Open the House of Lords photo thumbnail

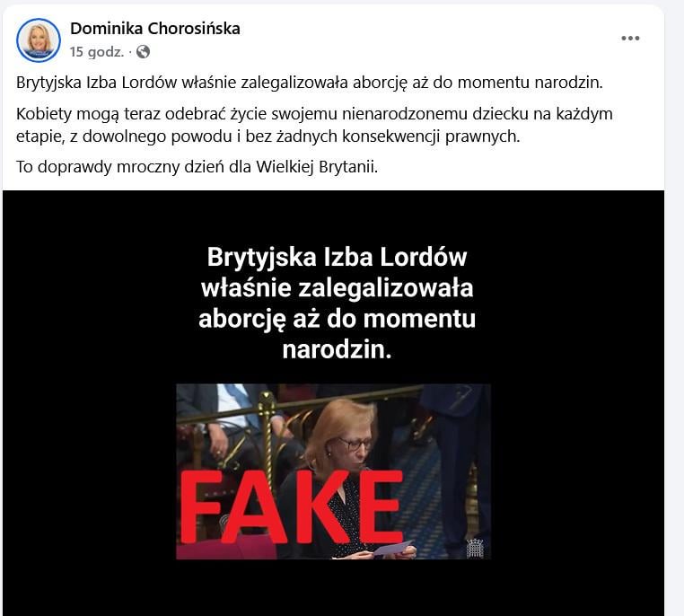click(333, 471)
